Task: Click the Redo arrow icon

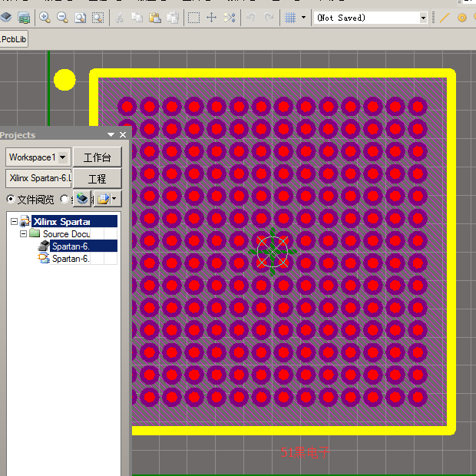Action: pos(269,18)
